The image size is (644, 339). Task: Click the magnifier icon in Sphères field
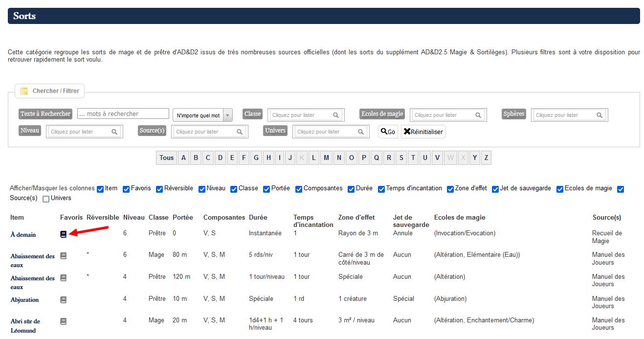[x=600, y=115]
